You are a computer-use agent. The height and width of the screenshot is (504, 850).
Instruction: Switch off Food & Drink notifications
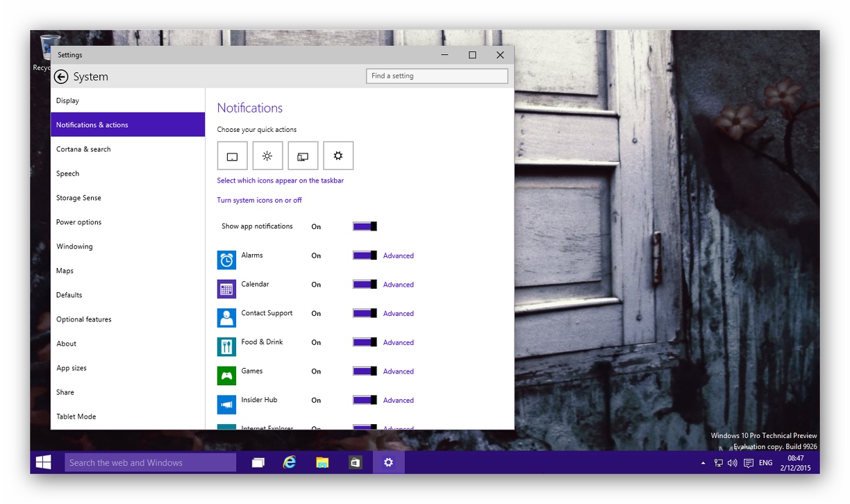365,342
